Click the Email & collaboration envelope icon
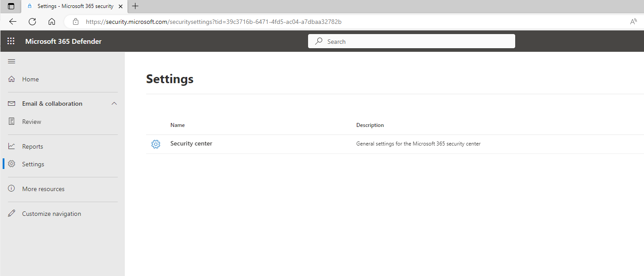The width and height of the screenshot is (644, 276). click(x=12, y=103)
